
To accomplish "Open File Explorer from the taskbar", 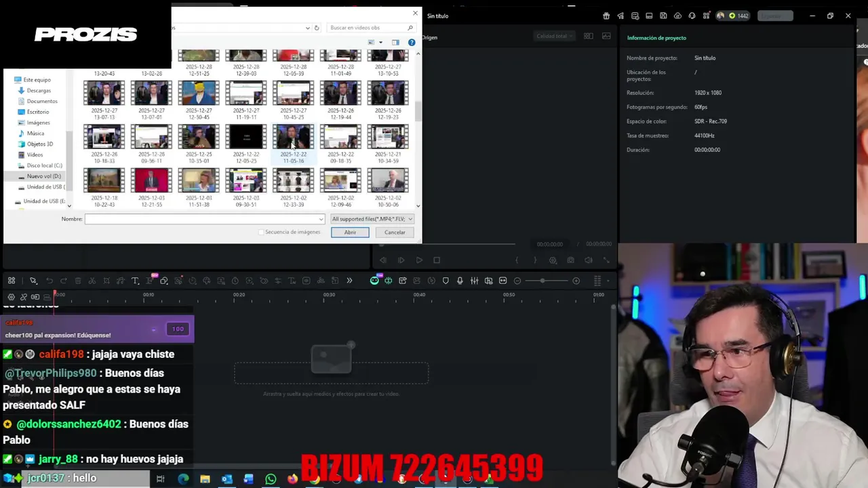I will (205, 479).
